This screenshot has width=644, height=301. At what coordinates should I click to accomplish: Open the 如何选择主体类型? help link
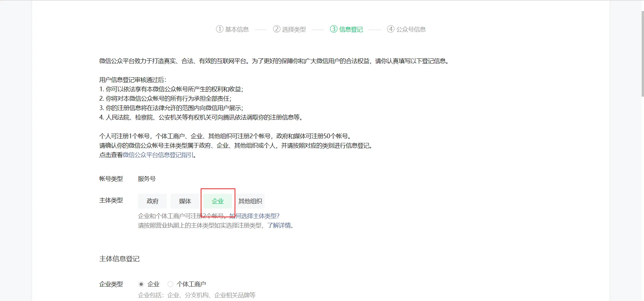click(x=255, y=216)
